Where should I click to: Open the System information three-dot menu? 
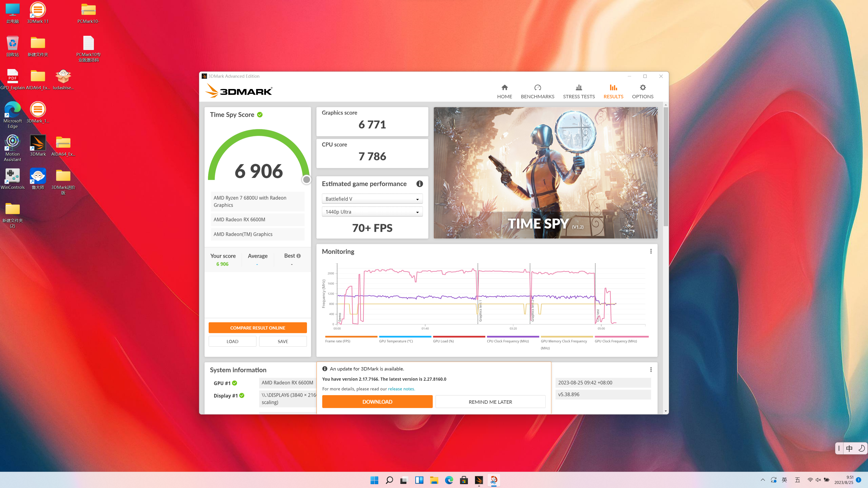tap(651, 369)
